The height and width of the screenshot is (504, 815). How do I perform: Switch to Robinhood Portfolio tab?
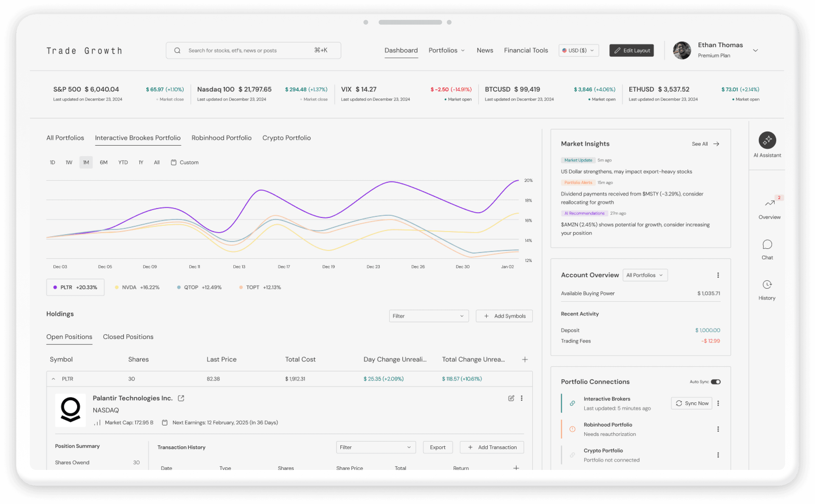(x=221, y=138)
